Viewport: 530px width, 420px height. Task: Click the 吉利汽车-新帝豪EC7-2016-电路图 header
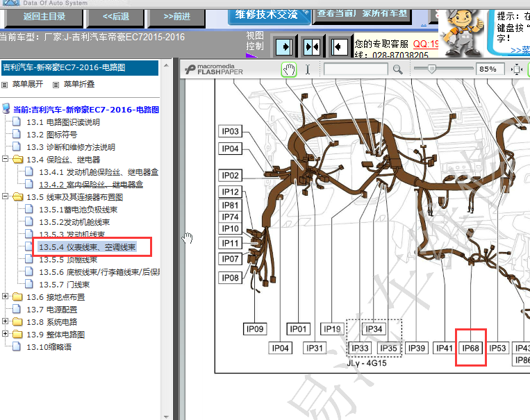coord(80,67)
